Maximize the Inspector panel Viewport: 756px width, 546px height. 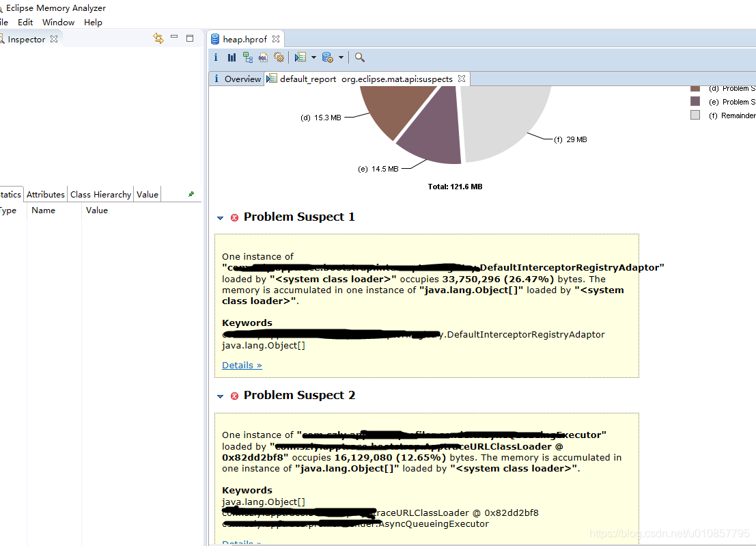(190, 38)
